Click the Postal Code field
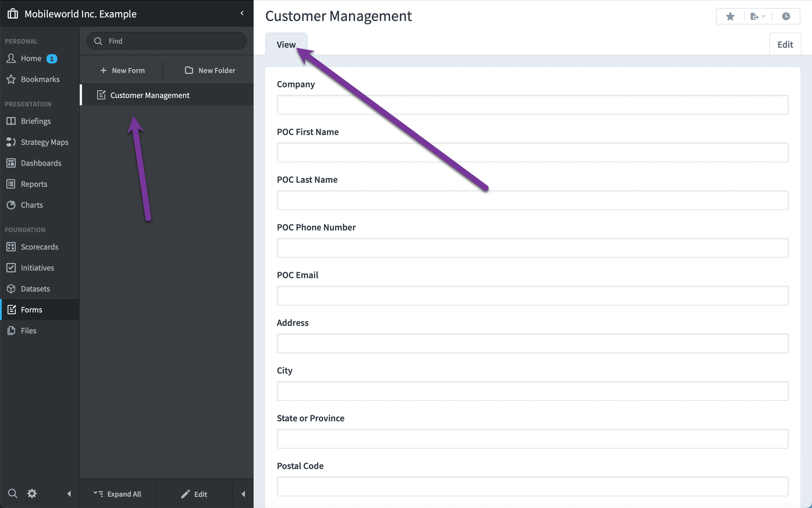 coord(533,486)
